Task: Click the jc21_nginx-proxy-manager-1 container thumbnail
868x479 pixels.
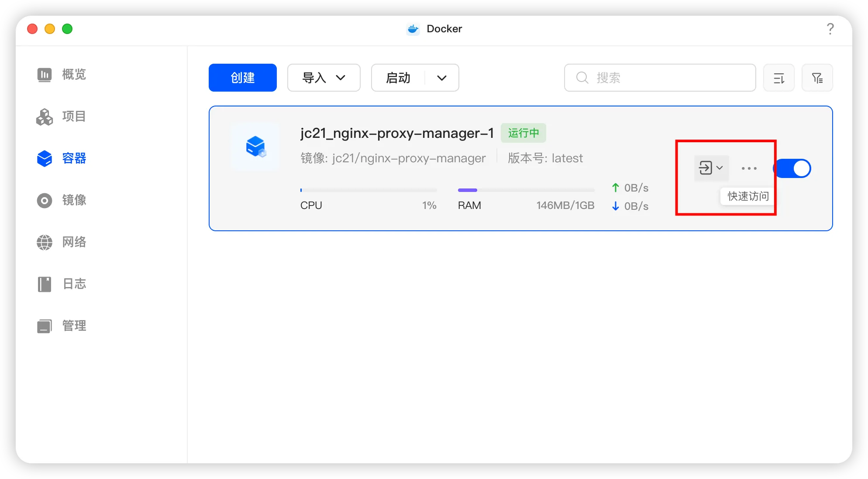Action: 255,146
